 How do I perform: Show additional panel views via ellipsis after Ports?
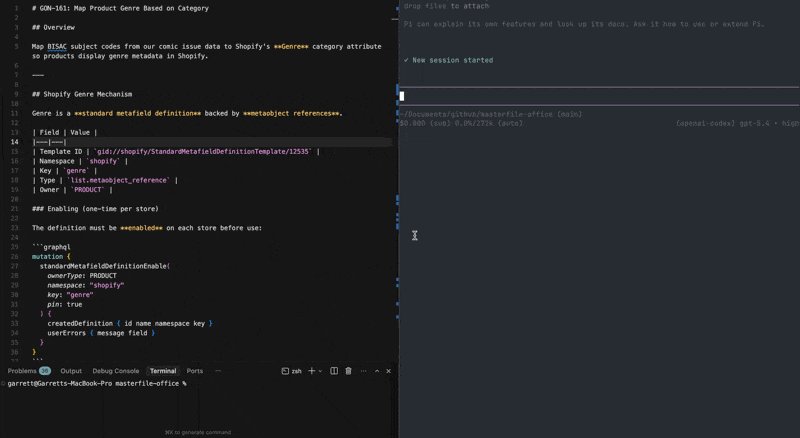pyautogui.click(x=218, y=371)
